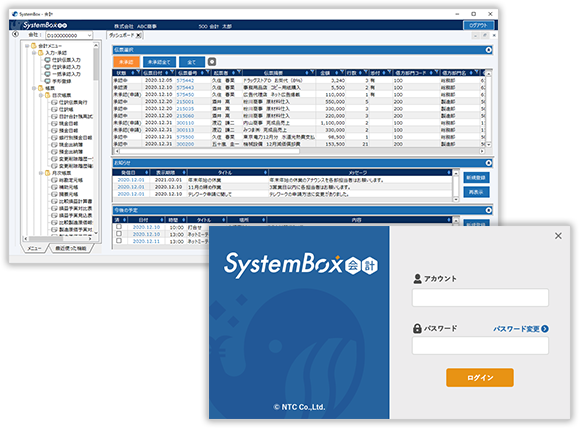Open 仕訳伝票入力 in the menu tree
The height and width of the screenshot is (428, 579).
[62, 60]
